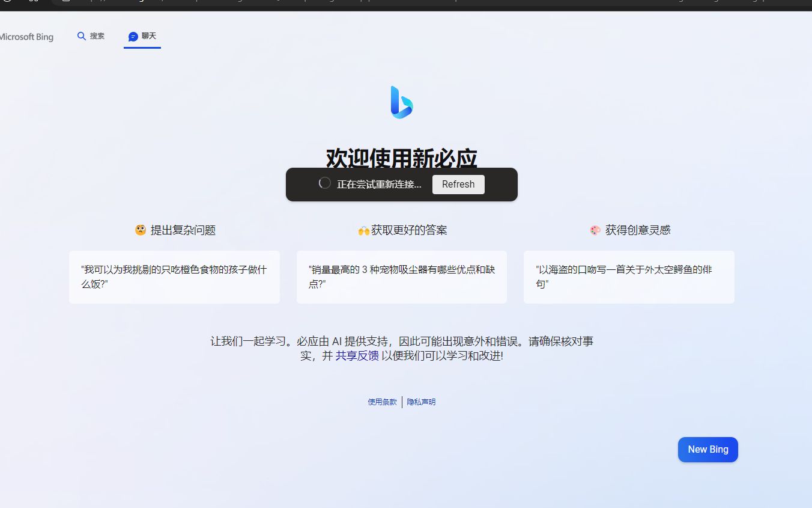Click the thinking face emoji icon

point(141,230)
